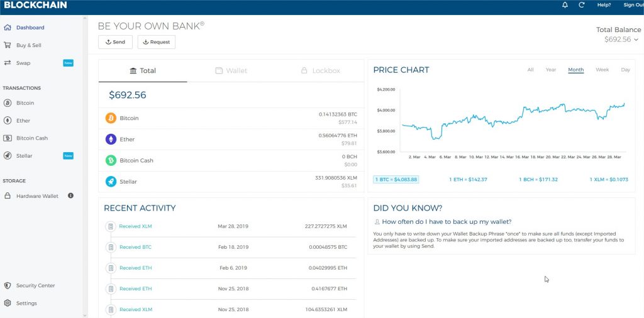644x318 pixels.
Task: Set price chart range to Week
Action: [602, 70]
